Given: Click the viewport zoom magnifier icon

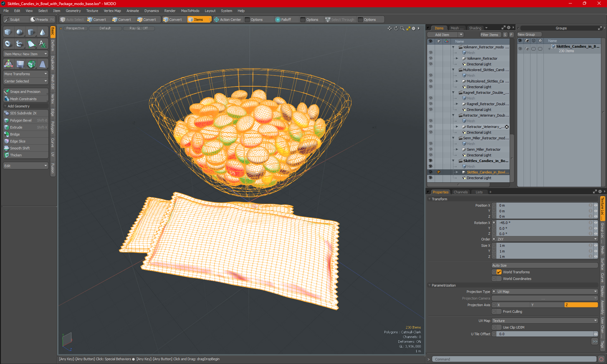Looking at the screenshot, I should [x=402, y=28].
